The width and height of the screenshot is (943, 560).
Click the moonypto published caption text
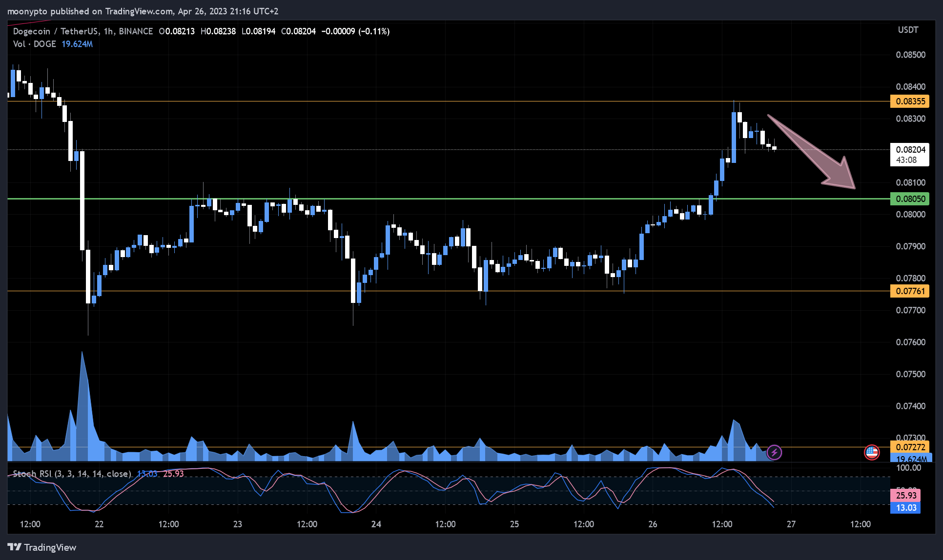[143, 11]
